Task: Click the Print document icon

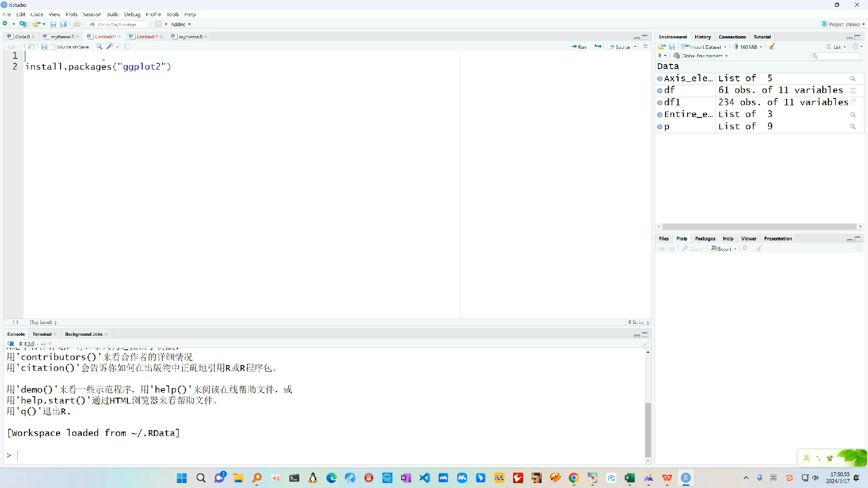Action: coord(77,24)
